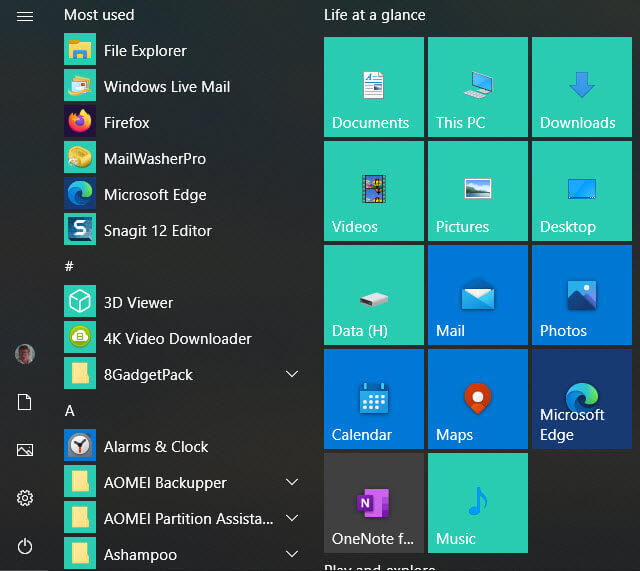Click the Ashampoo folder icon
This screenshot has width=640, height=571.
click(80, 553)
